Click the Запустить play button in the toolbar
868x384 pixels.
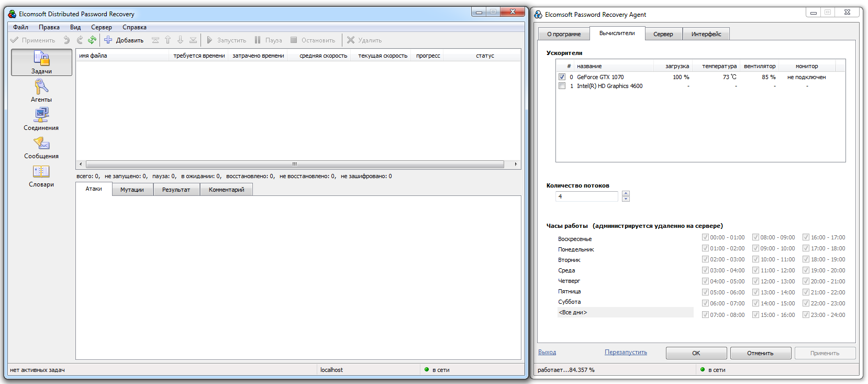[x=226, y=40]
